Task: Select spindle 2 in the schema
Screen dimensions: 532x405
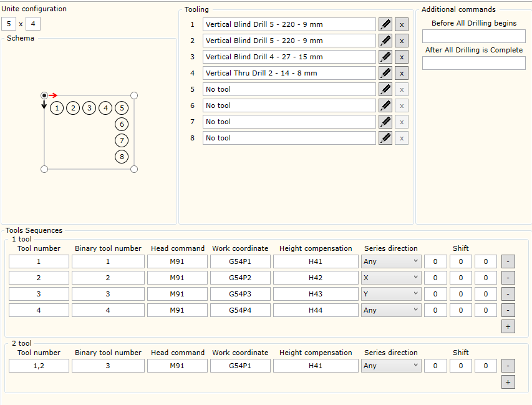Action: pos(73,109)
